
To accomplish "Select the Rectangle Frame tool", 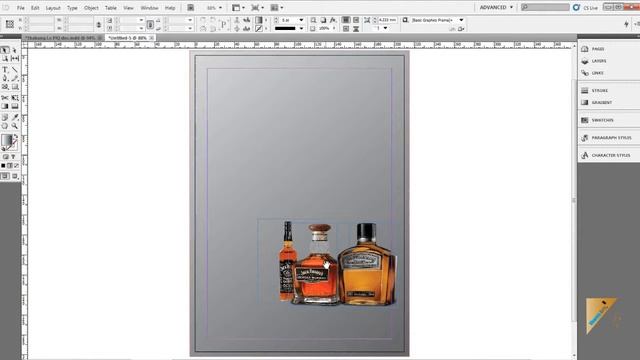I will pos(5,87).
